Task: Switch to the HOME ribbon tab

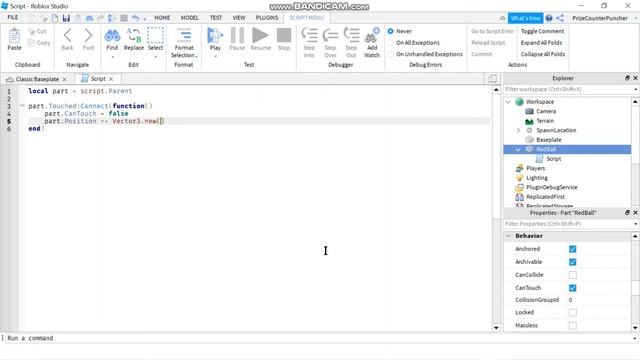Action: pos(162,18)
